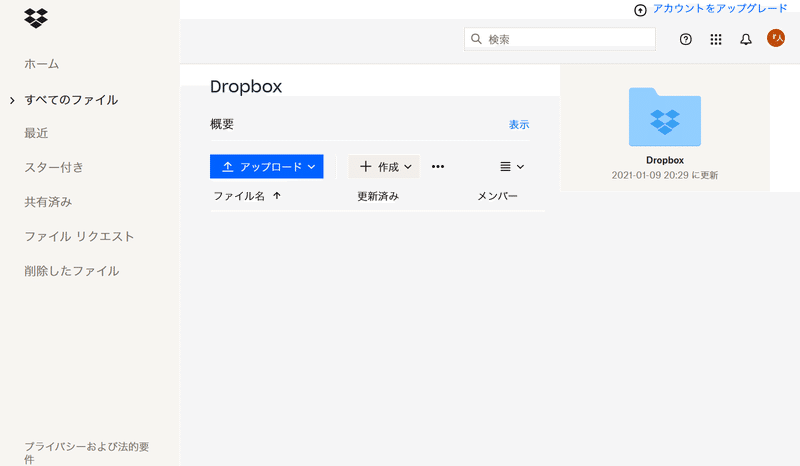Open the notifications bell icon
Image resolution: width=800 pixels, height=466 pixels.
coord(746,39)
